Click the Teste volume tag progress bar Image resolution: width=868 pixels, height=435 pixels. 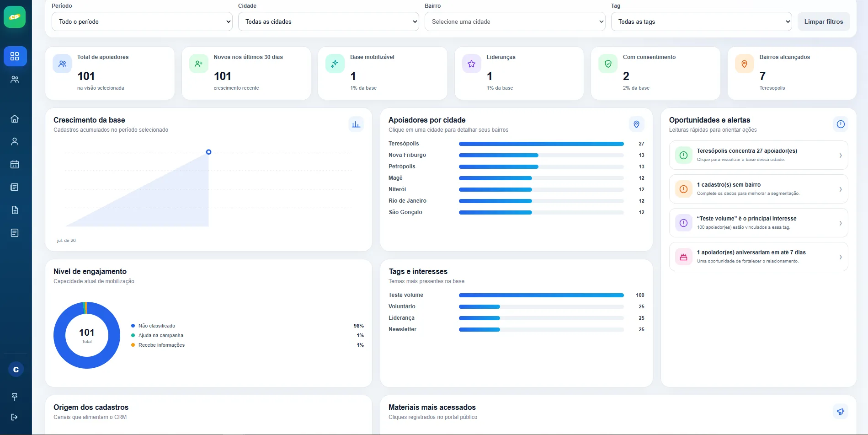(541, 295)
